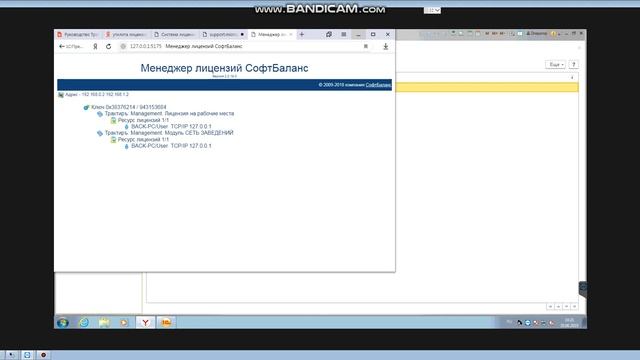640x360 pixels.
Task: Launch Internet Explorer from the taskbar
Action: pyautogui.click(x=84, y=322)
